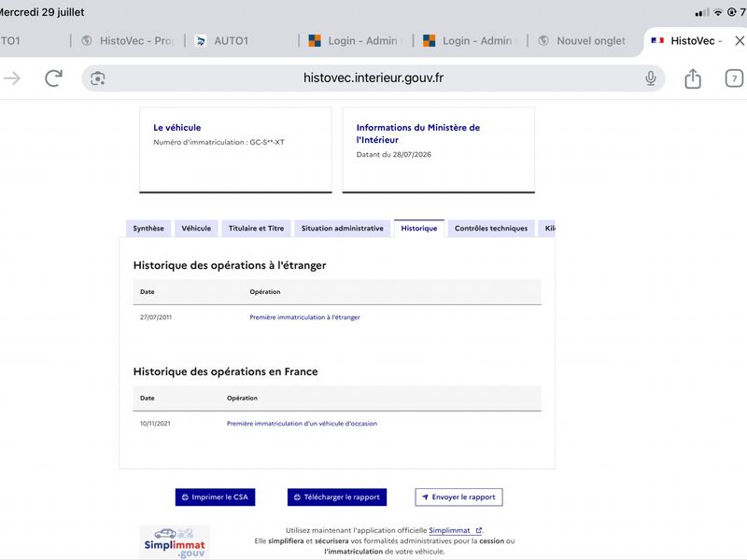
Task: Open the Situation administrative tab
Action: [x=343, y=229]
